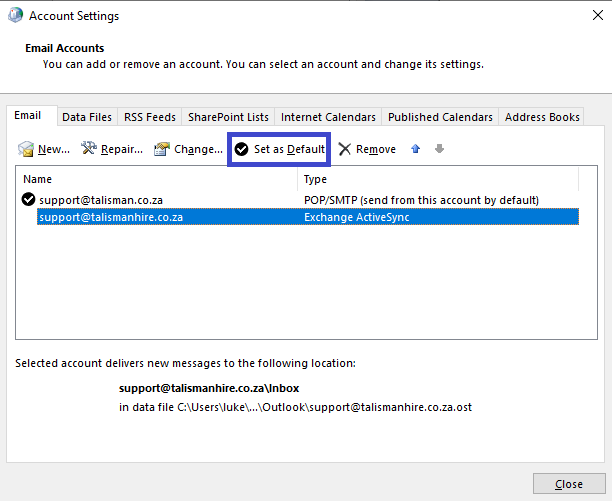This screenshot has height=501, width=612.
Task: Click the Change... button label
Action: [x=198, y=149]
